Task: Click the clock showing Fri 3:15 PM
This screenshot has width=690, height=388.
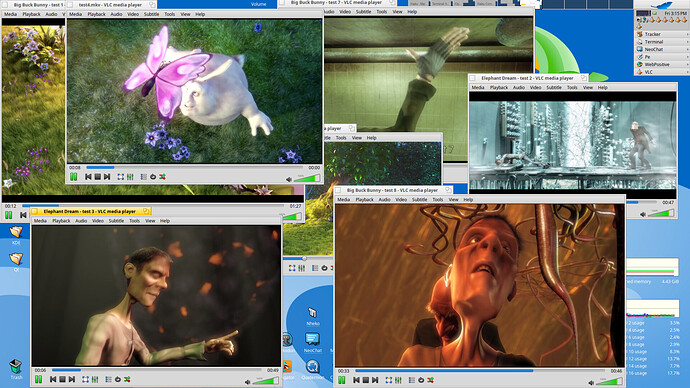Action: (x=675, y=13)
